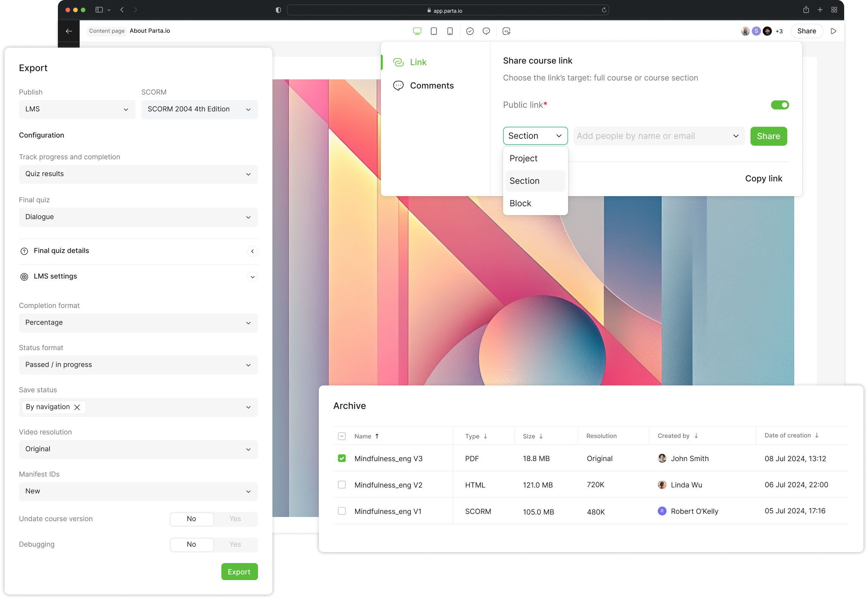Image resolution: width=868 pixels, height=599 pixels.
Task: Switch to tablet preview icon
Action: 434,31
